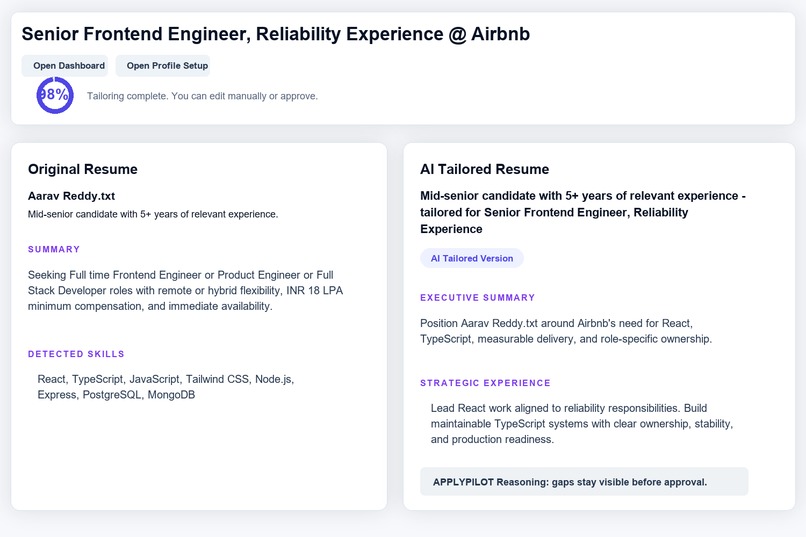The height and width of the screenshot is (537, 806).
Task: Open the Dashboard via Open Dashboard button
Action: coord(65,66)
